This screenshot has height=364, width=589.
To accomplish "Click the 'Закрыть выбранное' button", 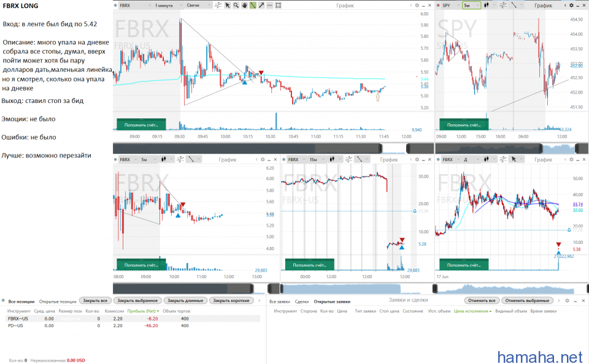I will pos(137,301).
